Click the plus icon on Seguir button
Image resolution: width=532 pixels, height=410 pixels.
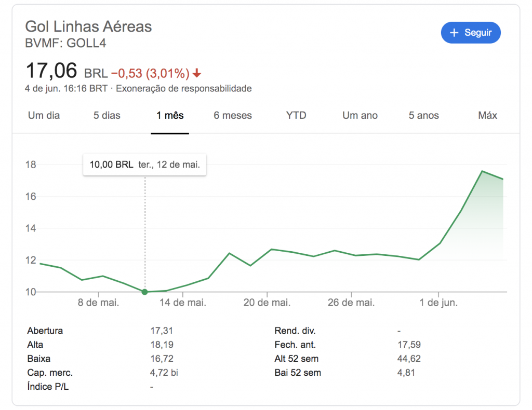(454, 33)
